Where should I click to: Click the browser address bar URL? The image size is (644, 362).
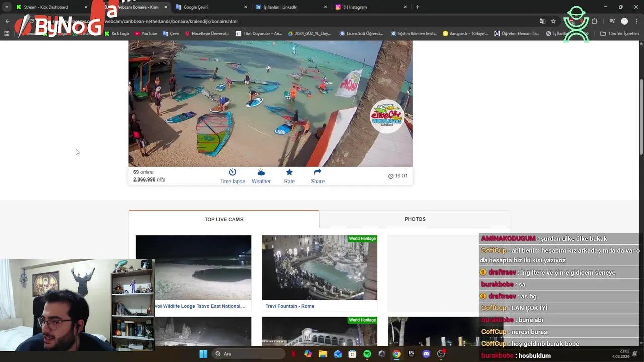(171, 21)
